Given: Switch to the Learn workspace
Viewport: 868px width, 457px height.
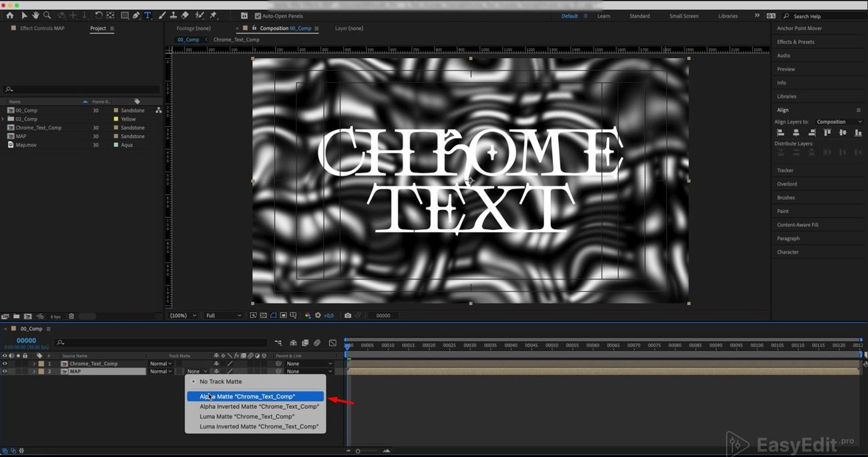Looking at the screenshot, I should [x=604, y=16].
